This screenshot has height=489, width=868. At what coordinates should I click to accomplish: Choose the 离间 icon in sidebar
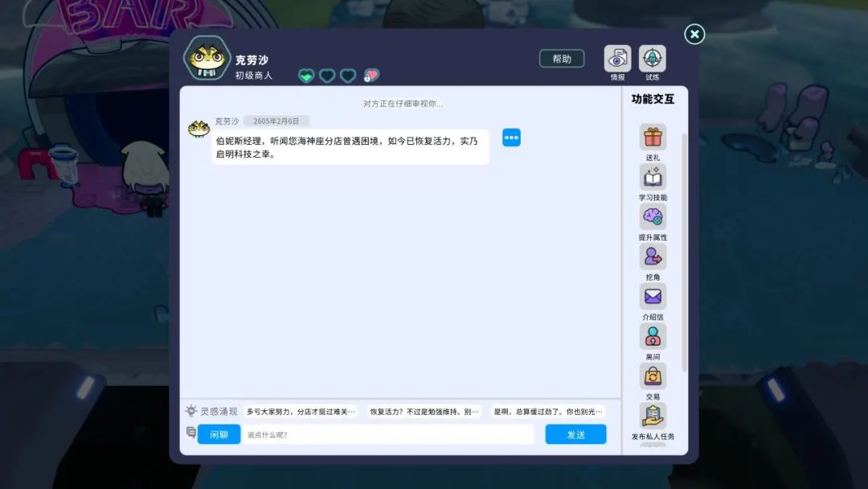tap(653, 337)
